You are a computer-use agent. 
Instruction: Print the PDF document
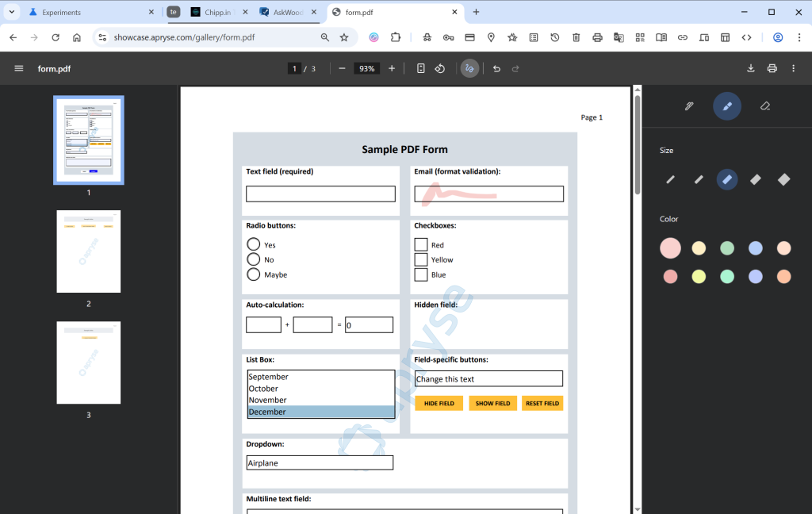(772, 68)
